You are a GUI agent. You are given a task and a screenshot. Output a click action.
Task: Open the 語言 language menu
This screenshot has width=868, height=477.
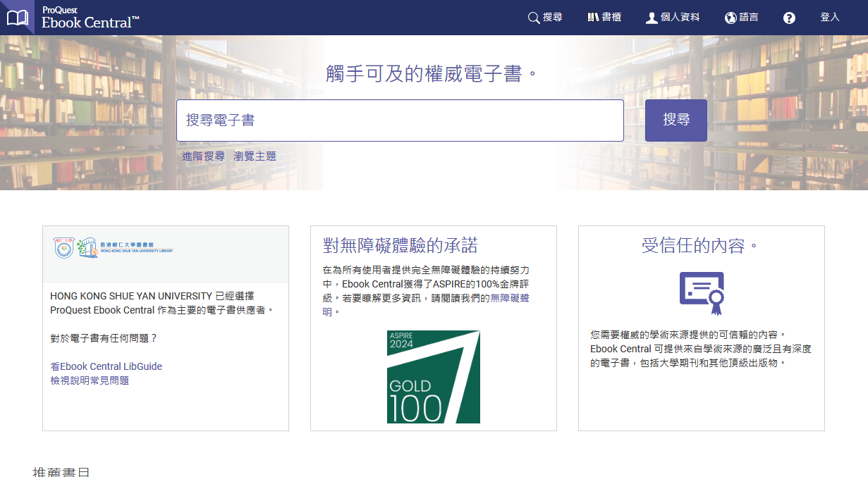(749, 18)
